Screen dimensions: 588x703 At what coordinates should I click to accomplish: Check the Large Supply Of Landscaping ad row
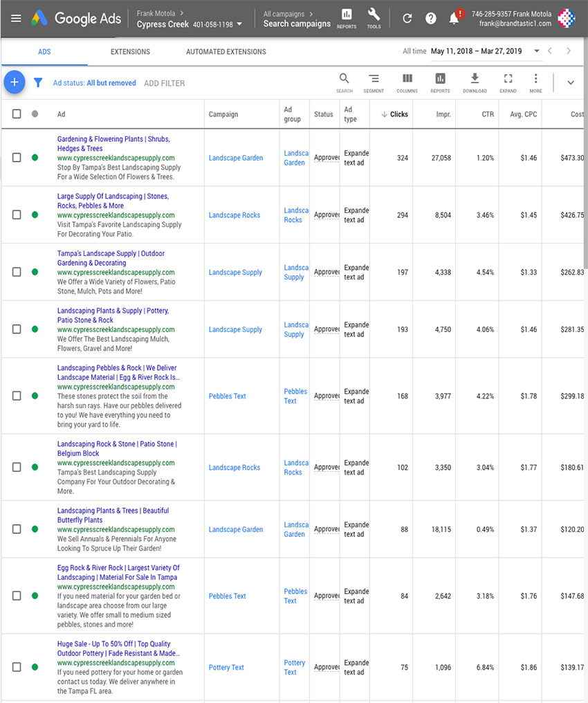point(17,214)
